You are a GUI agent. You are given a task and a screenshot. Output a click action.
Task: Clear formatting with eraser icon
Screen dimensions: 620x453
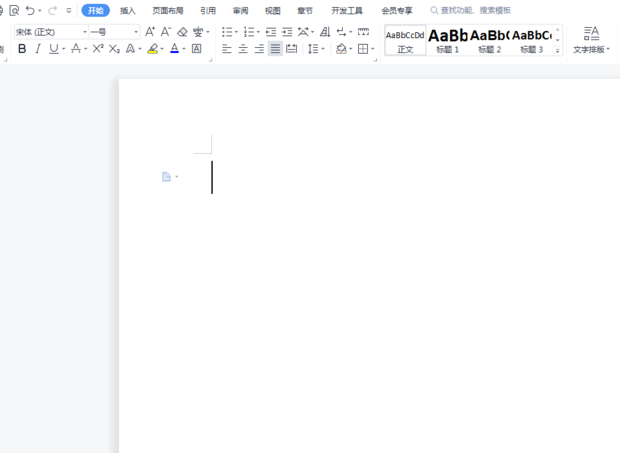182,32
